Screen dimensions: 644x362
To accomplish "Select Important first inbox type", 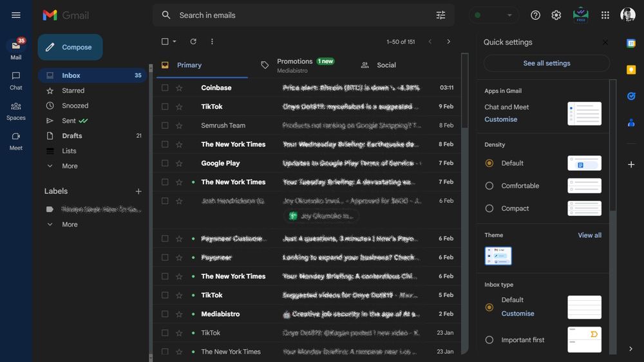I will (x=489, y=340).
